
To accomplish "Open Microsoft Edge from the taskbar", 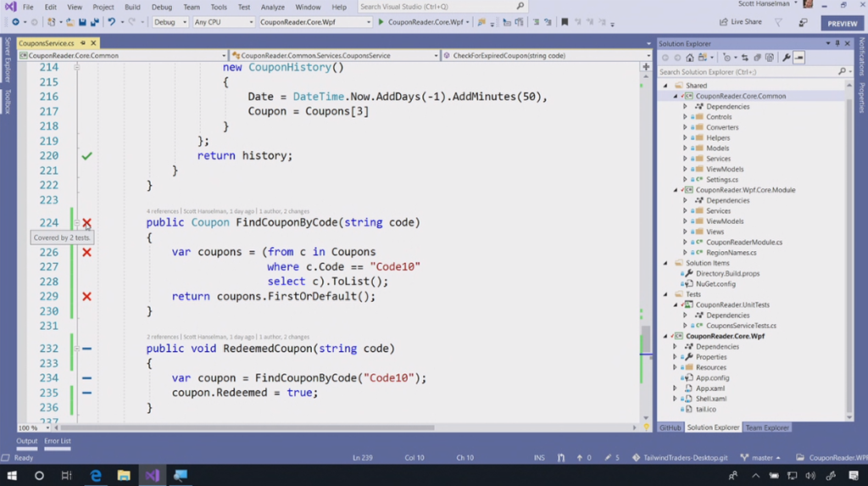I will (x=96, y=476).
